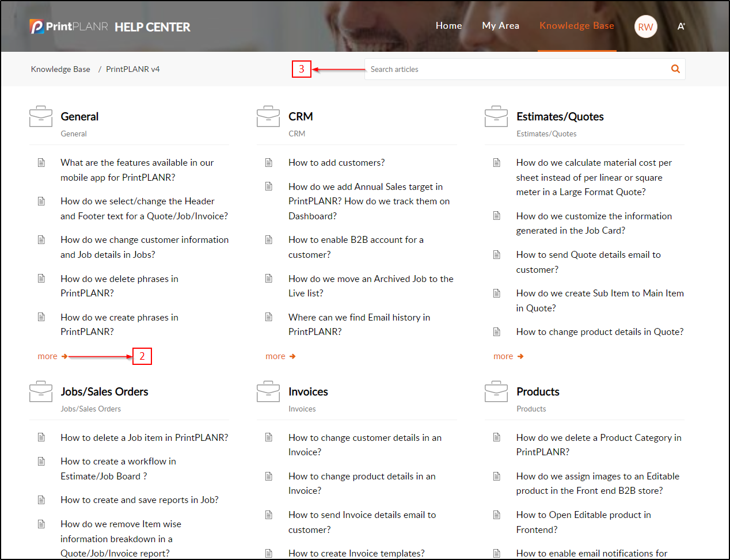Click the Estimates/Quotes category folder icon
Viewport: 730px width, 560px height.
[x=496, y=116]
